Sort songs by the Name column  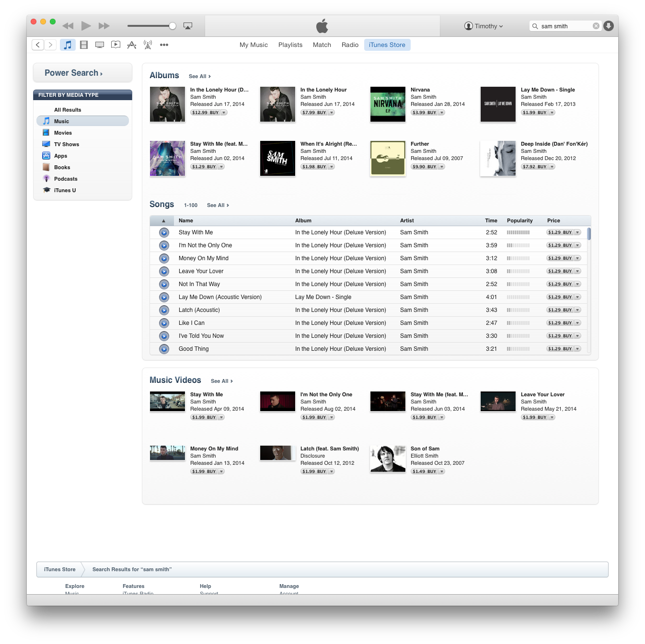coord(186,220)
